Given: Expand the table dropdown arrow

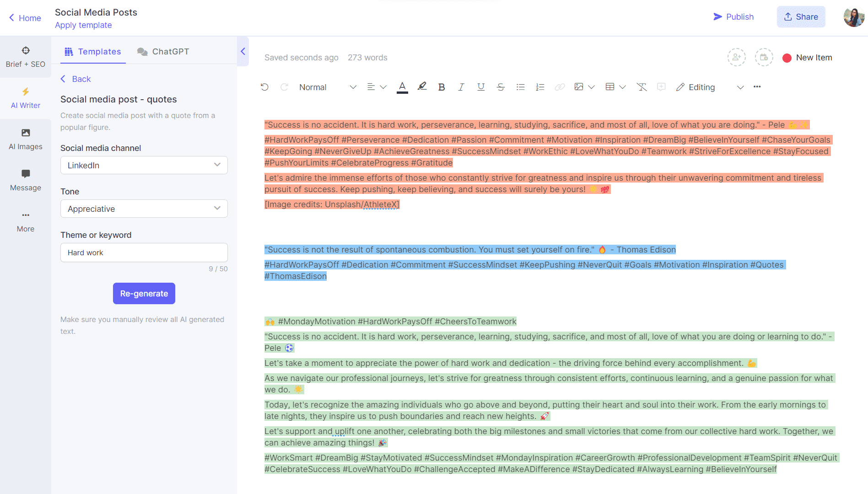Looking at the screenshot, I should (622, 87).
